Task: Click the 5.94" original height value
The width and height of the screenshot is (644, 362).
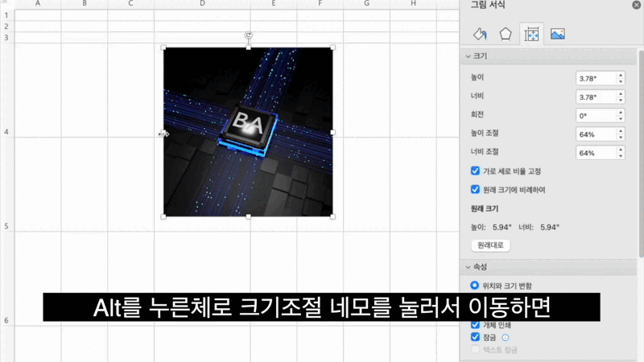Action: coord(502,227)
